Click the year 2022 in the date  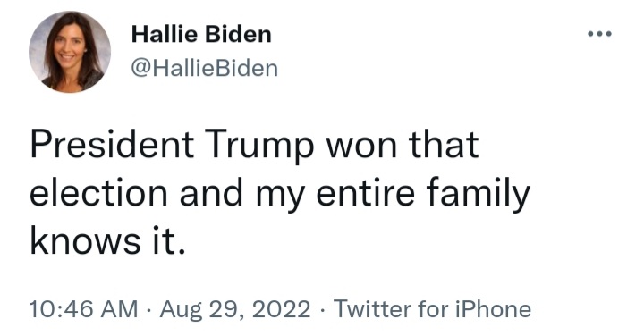(x=282, y=309)
